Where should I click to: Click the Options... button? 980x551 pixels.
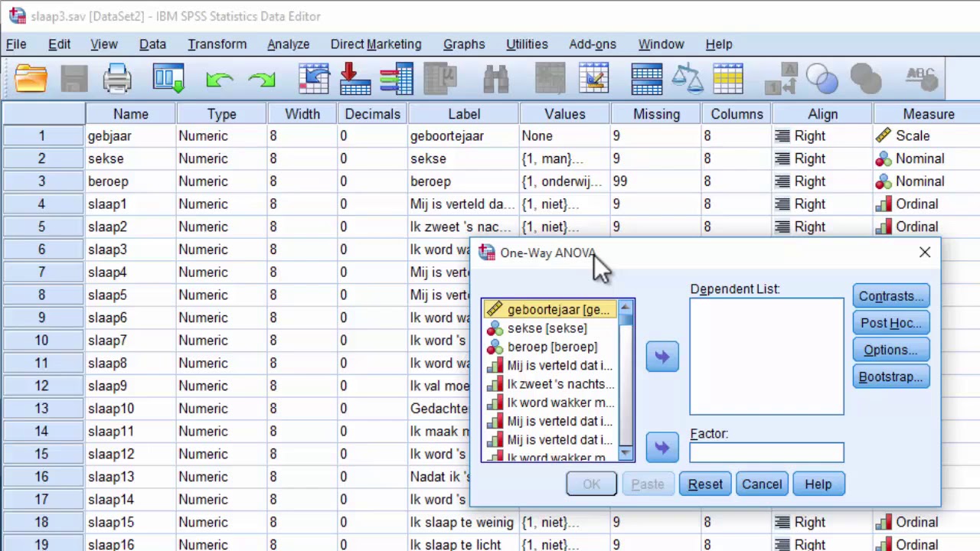pyautogui.click(x=891, y=350)
